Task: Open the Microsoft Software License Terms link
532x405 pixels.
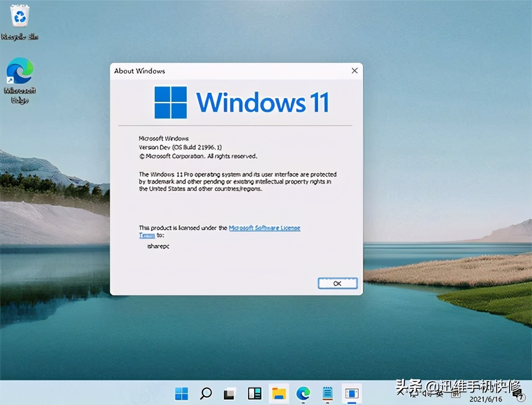Action: pyautogui.click(x=265, y=228)
